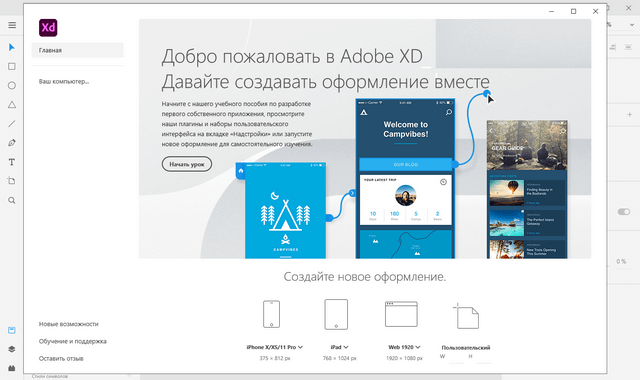640x380 pixels.
Task: Open the Assets panel icon
Action: [12, 330]
